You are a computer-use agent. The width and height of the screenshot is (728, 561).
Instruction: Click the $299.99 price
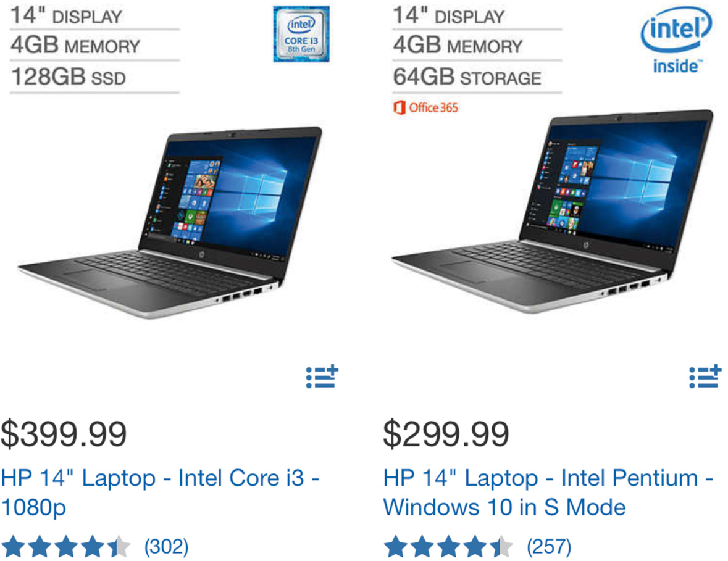point(446,434)
